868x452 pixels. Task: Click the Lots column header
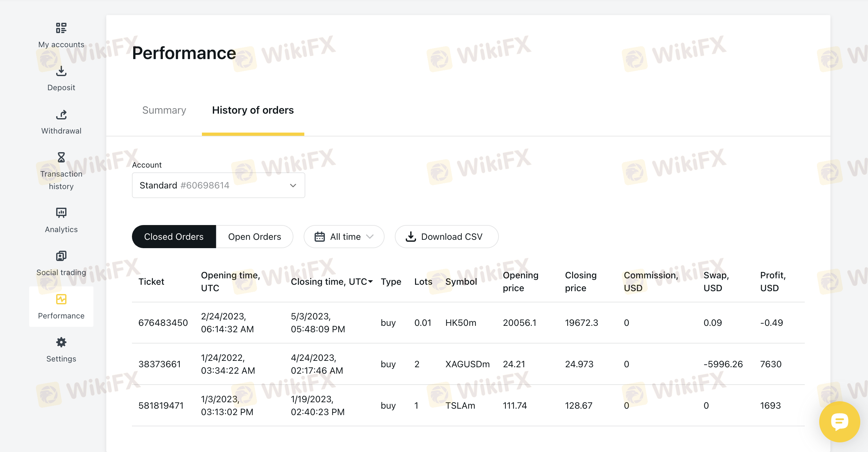(423, 282)
